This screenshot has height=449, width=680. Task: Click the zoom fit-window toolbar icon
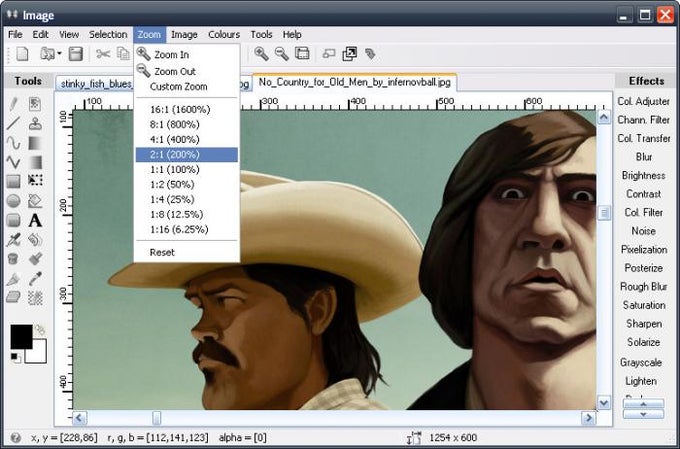tap(302, 53)
